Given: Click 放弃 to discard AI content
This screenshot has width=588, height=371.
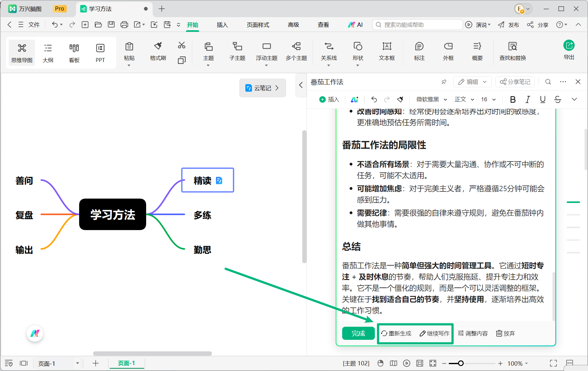Looking at the screenshot, I should (x=505, y=333).
